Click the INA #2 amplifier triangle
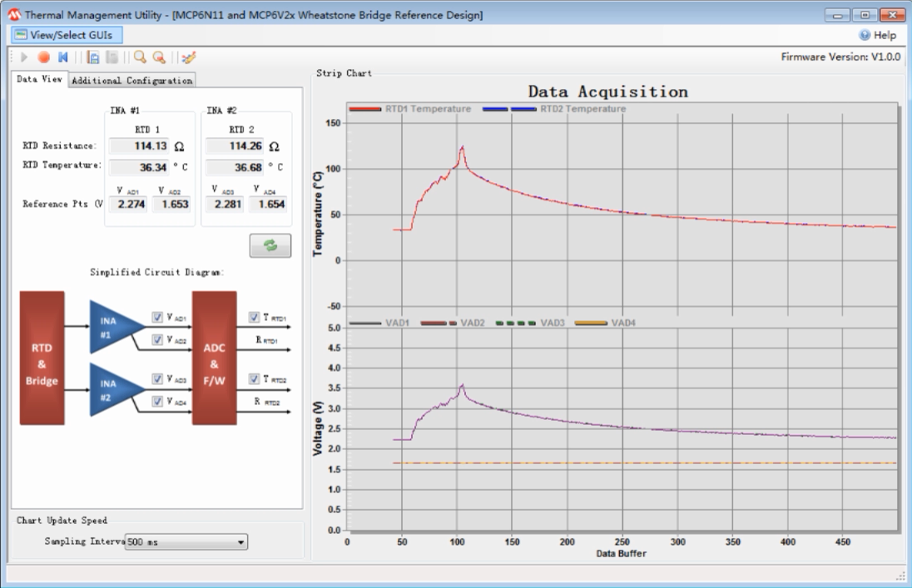 tap(115, 390)
